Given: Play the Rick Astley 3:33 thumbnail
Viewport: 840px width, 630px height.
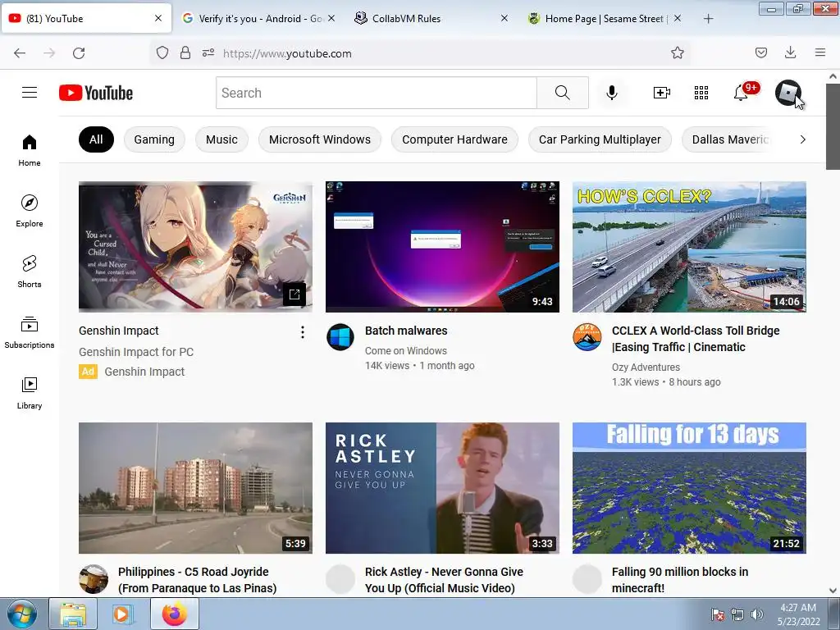Looking at the screenshot, I should [x=442, y=488].
